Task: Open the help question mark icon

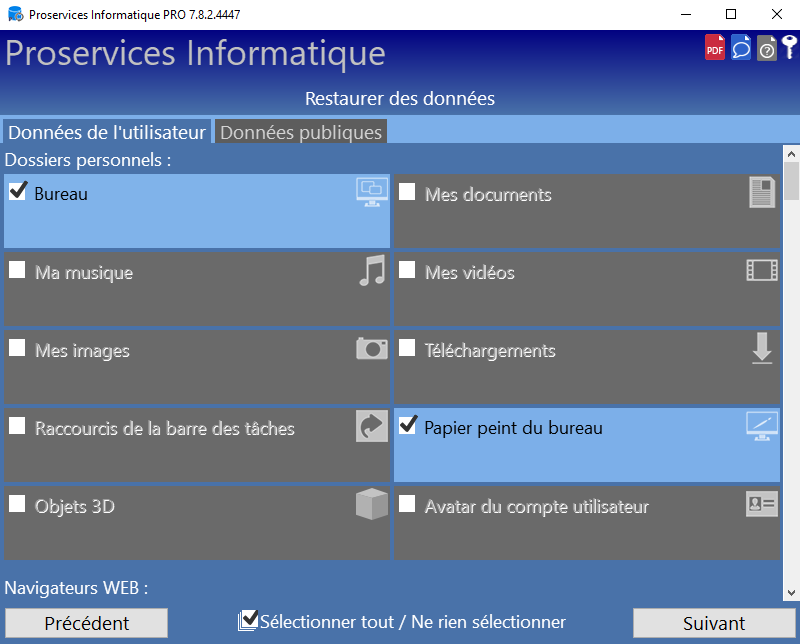Action: click(766, 48)
